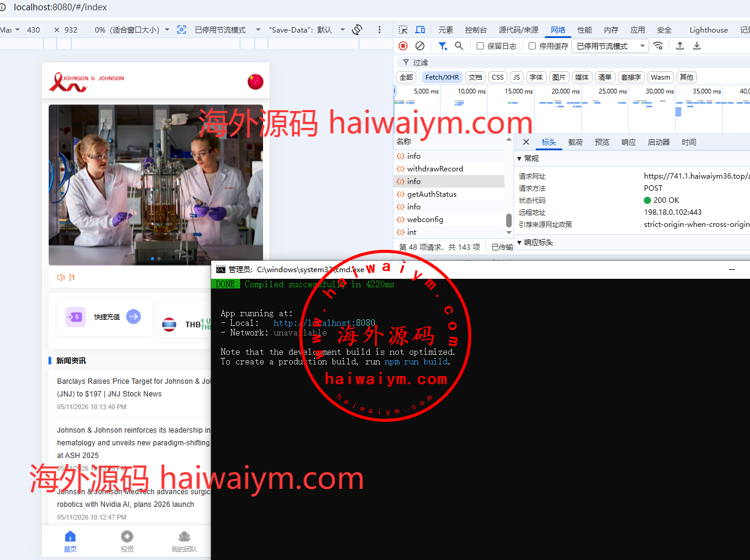Select the All filter chip
The image size is (750, 560).
point(406,77)
